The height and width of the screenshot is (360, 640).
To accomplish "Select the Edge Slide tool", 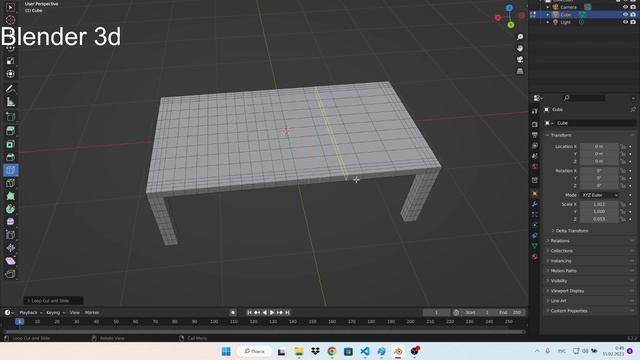I will (x=11, y=235).
